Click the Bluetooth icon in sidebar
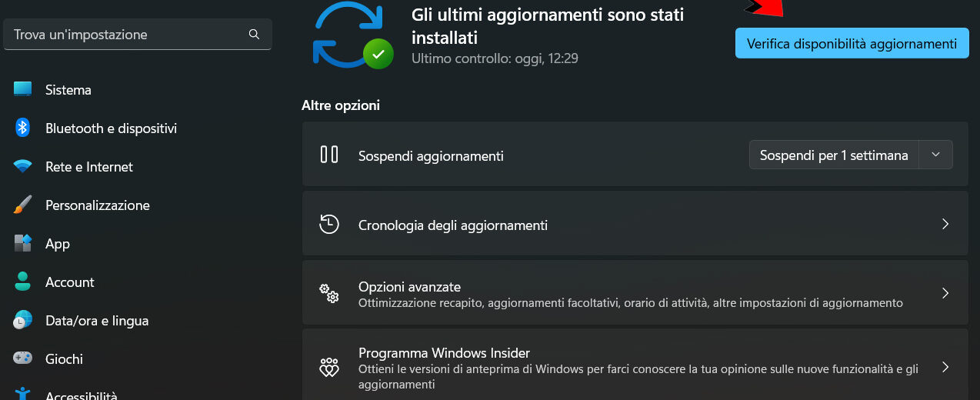 [x=23, y=128]
